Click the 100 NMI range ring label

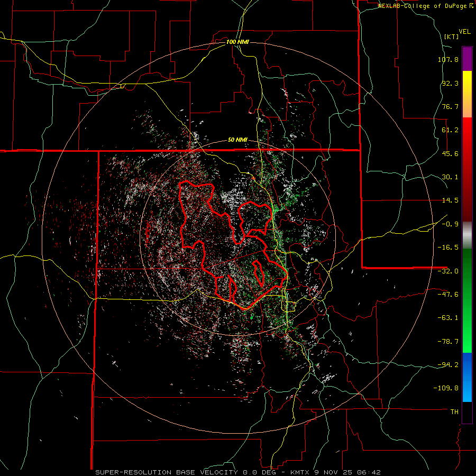coord(237,42)
